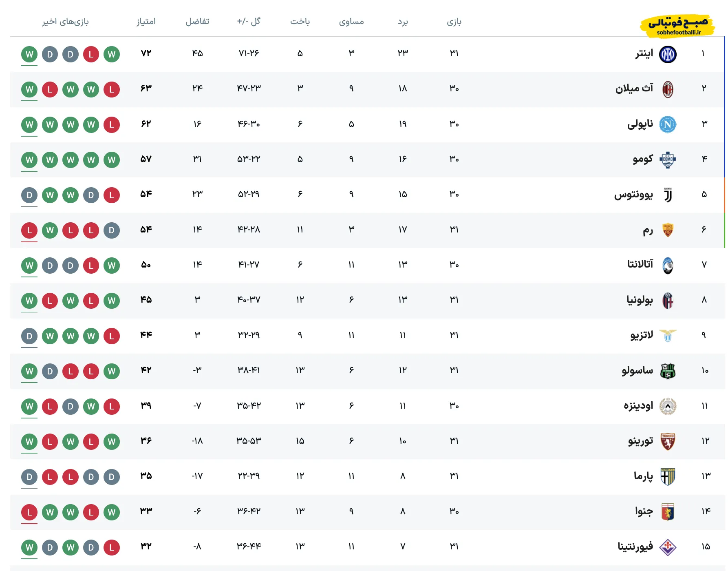Click the Sassuolo club crest
This screenshot has height=571, width=728.
point(668,371)
